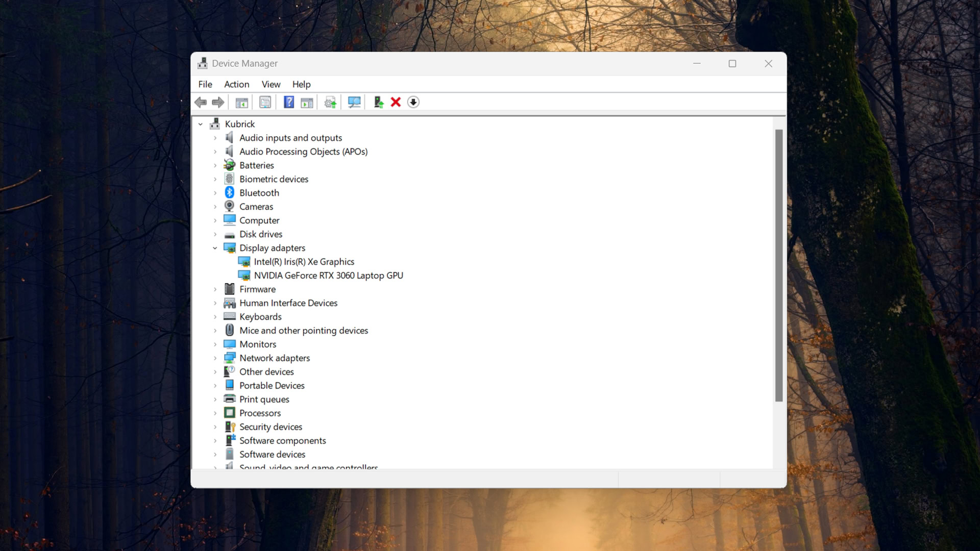Click the red X Uninstall device icon
This screenshot has height=551, width=980.
click(396, 103)
